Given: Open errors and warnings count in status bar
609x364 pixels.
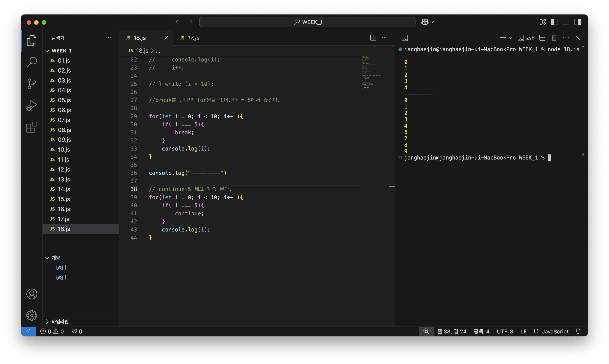Looking at the screenshot, I should 52,331.
